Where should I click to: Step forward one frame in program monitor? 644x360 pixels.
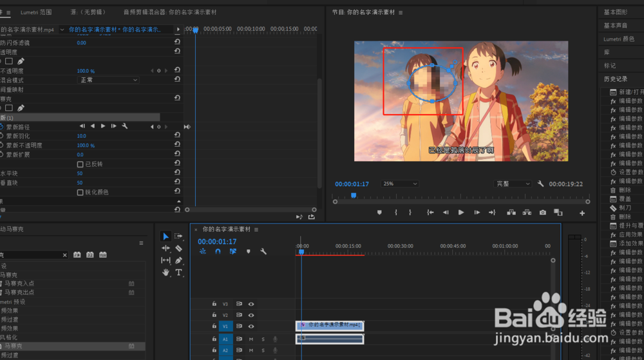(x=477, y=213)
